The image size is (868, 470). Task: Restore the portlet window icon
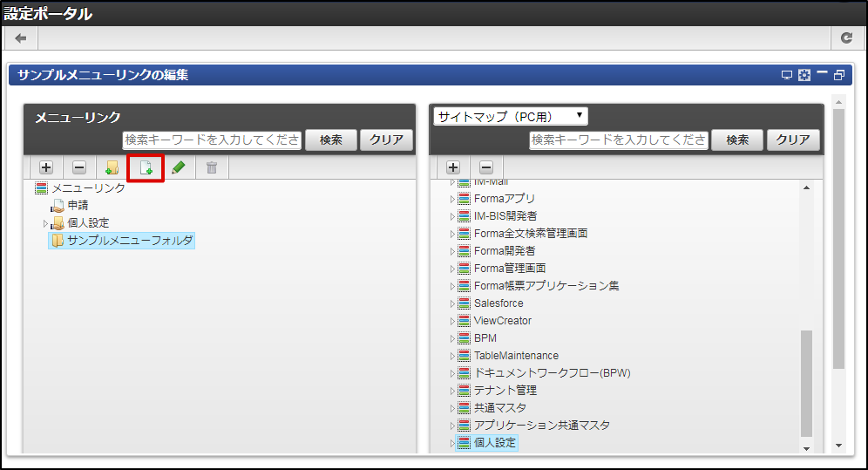click(x=839, y=75)
